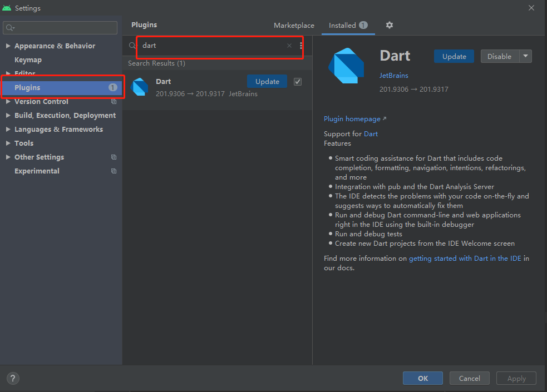Expand the Version Control arrow
547x392 pixels.
8,101
